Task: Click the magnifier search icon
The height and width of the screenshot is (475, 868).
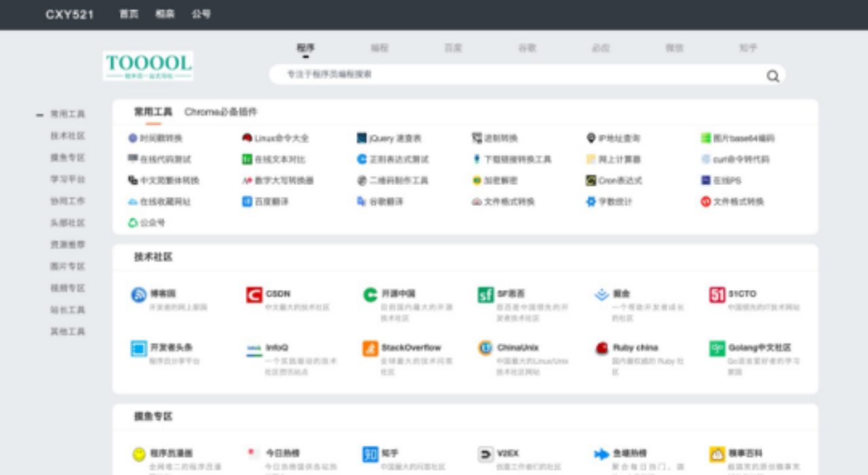Action: [x=772, y=77]
